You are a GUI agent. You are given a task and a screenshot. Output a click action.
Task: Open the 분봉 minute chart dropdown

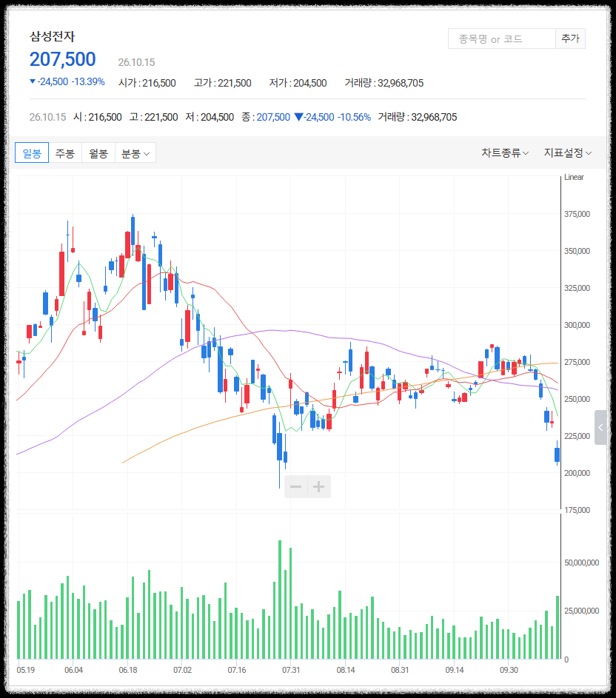coord(135,152)
